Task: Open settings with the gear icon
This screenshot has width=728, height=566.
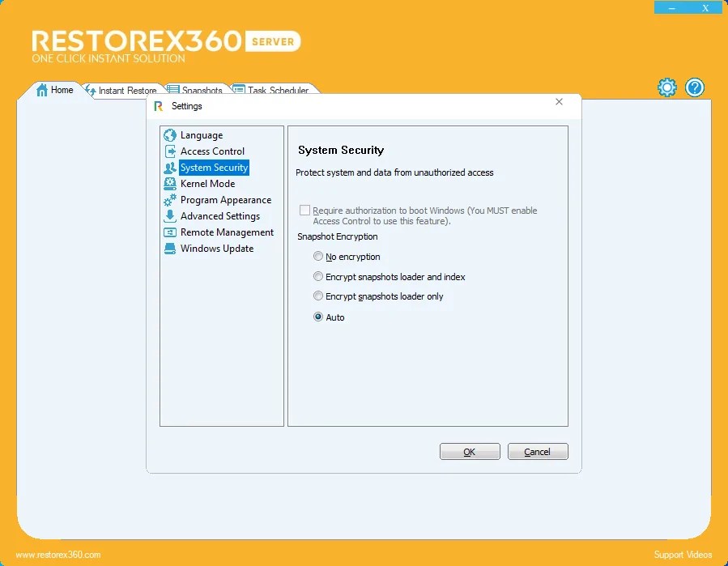Action: coord(666,87)
